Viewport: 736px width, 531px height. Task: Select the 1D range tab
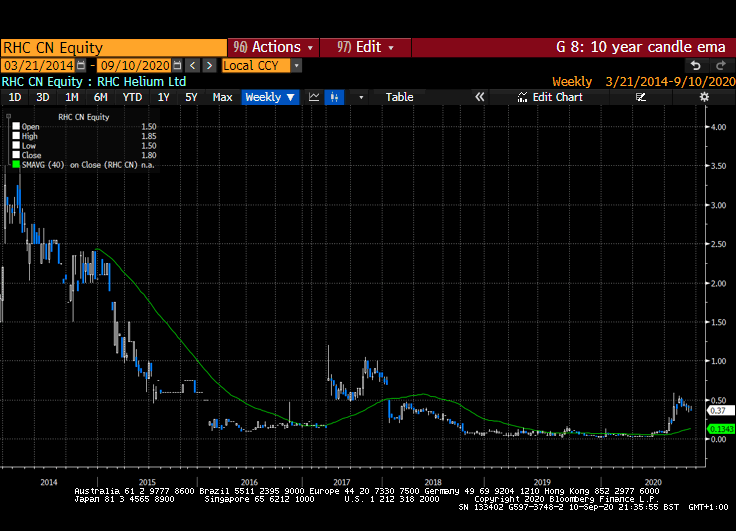coord(15,97)
